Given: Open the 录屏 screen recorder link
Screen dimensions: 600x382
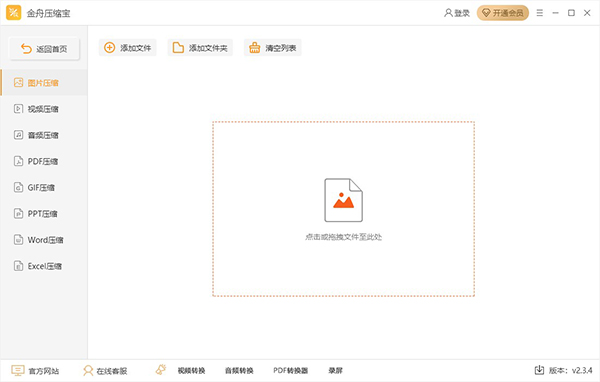Looking at the screenshot, I should (336, 371).
